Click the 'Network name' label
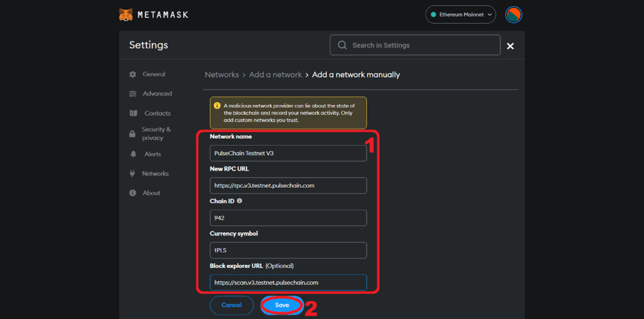This screenshot has height=319, width=644. [x=231, y=136]
